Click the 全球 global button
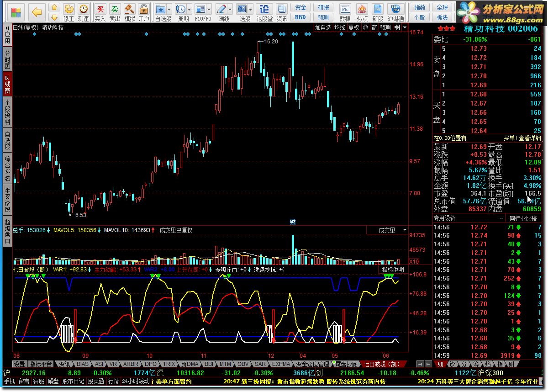This screenshot has height=392, width=548. click(442, 7)
